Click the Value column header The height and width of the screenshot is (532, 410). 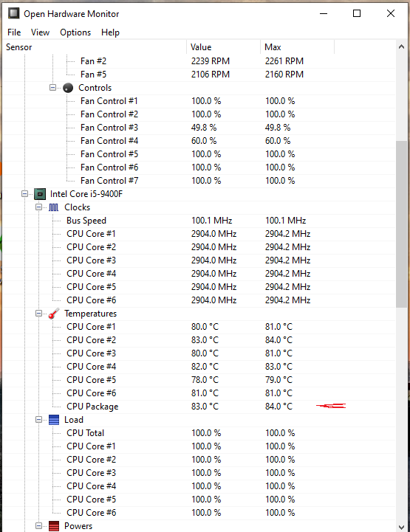click(223, 47)
